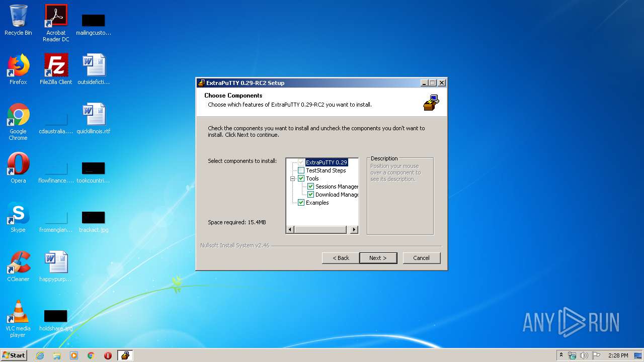Open Windows Media Player from taskbar
Viewport: 644px width, 362px height.
click(74, 355)
